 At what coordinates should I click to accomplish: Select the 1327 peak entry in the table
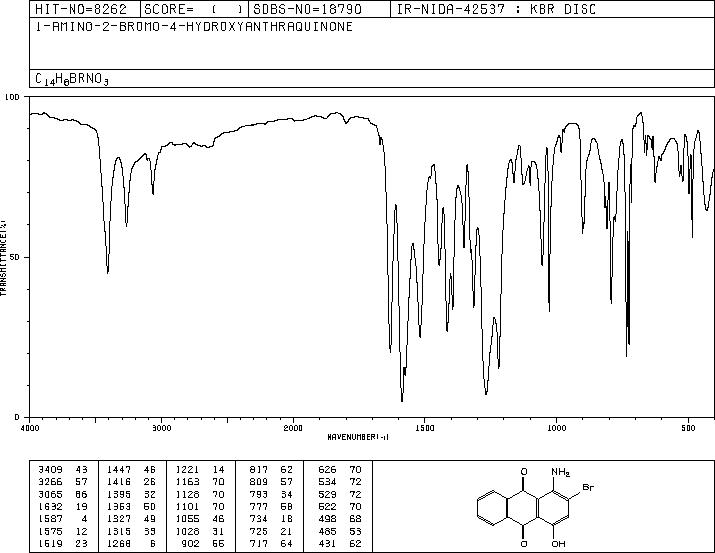(131, 519)
